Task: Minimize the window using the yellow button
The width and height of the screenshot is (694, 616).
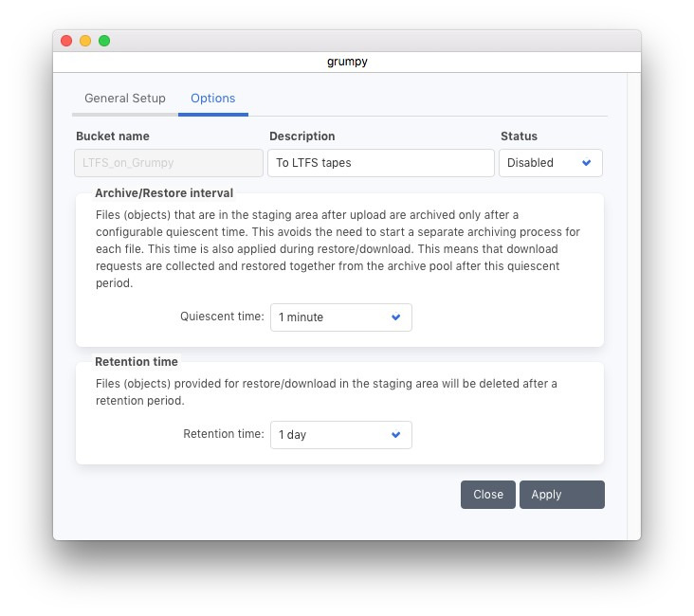Action: [x=85, y=41]
